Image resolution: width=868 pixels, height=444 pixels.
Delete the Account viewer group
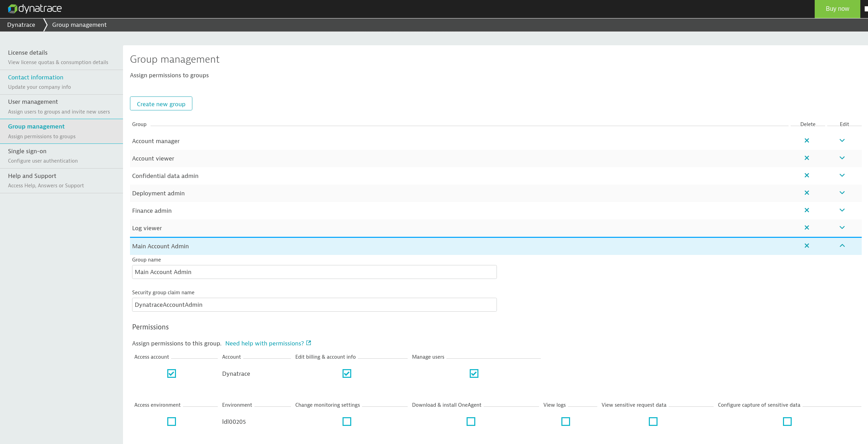(807, 158)
